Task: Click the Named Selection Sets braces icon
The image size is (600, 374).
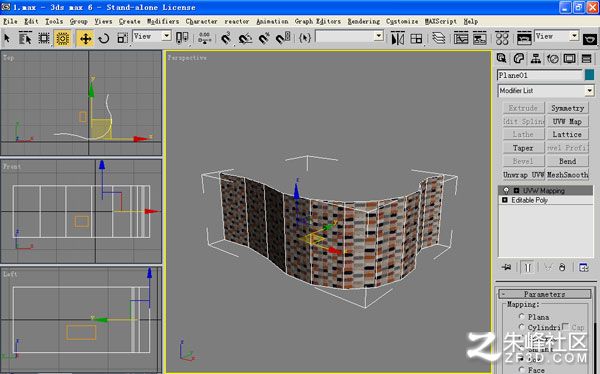Action: coord(305,38)
